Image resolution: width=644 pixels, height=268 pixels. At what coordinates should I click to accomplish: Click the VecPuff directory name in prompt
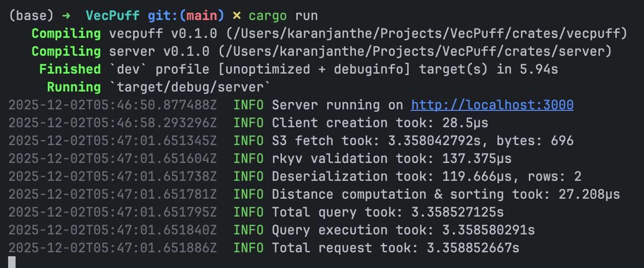(x=112, y=16)
